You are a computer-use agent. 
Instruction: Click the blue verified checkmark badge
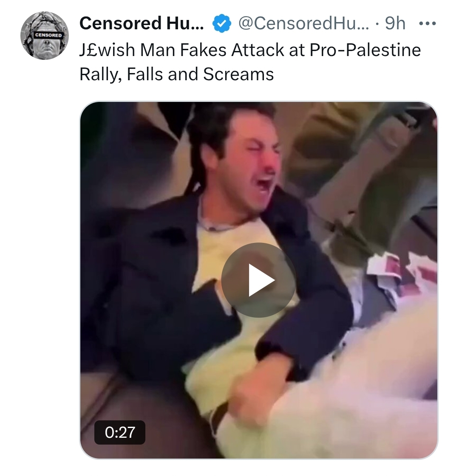[x=221, y=24]
